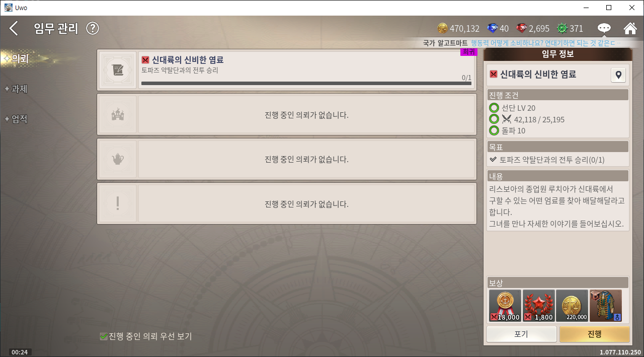644x357 pixels.
Task: Click the 희귀 rarity tag
Action: [x=468, y=52]
